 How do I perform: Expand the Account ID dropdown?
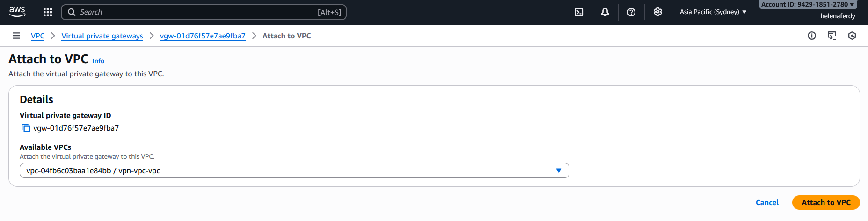pyautogui.click(x=808, y=4)
